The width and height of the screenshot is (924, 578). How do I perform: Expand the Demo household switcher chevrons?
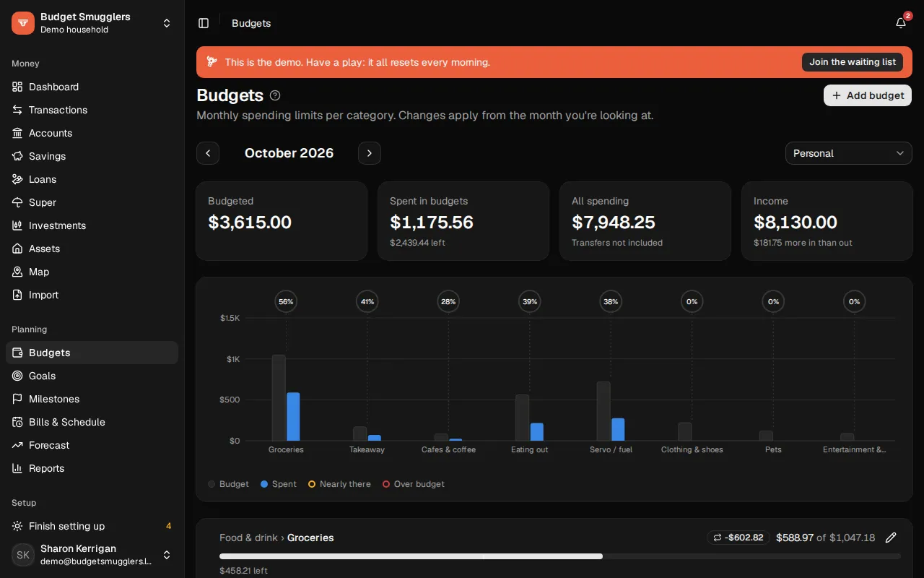[167, 23]
